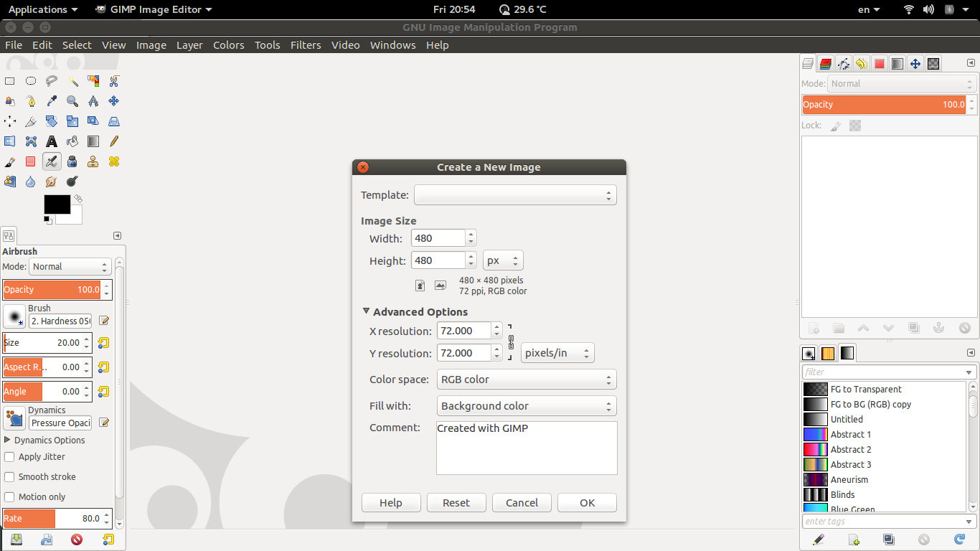Select the Dodge/Burn tool
The width and height of the screenshot is (980, 551).
coord(72,182)
